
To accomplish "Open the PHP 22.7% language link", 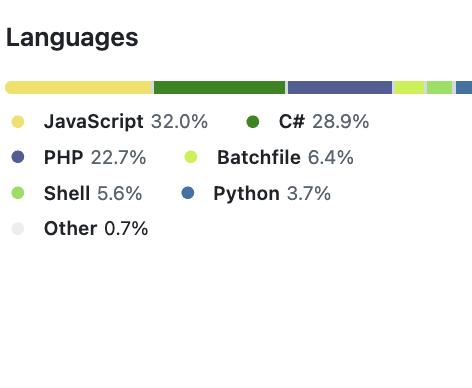I will [x=95, y=157].
